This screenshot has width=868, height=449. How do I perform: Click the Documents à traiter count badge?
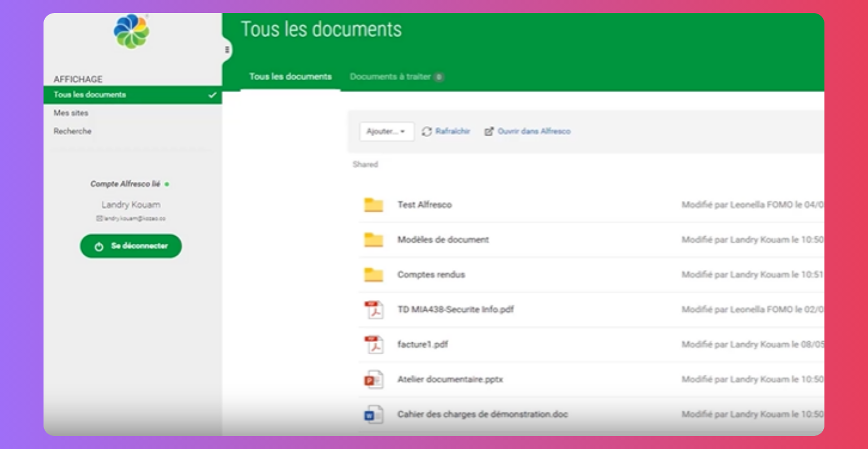click(439, 77)
